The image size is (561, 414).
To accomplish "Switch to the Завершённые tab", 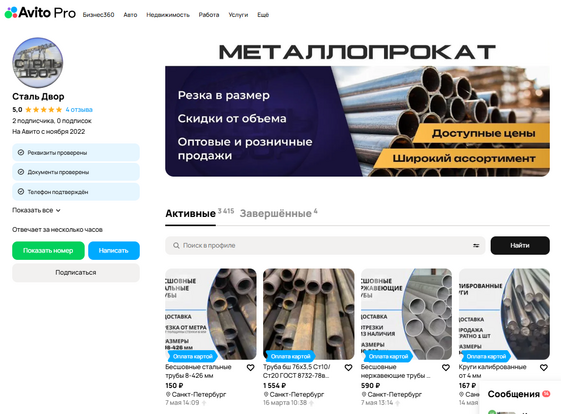I will 278,213.
